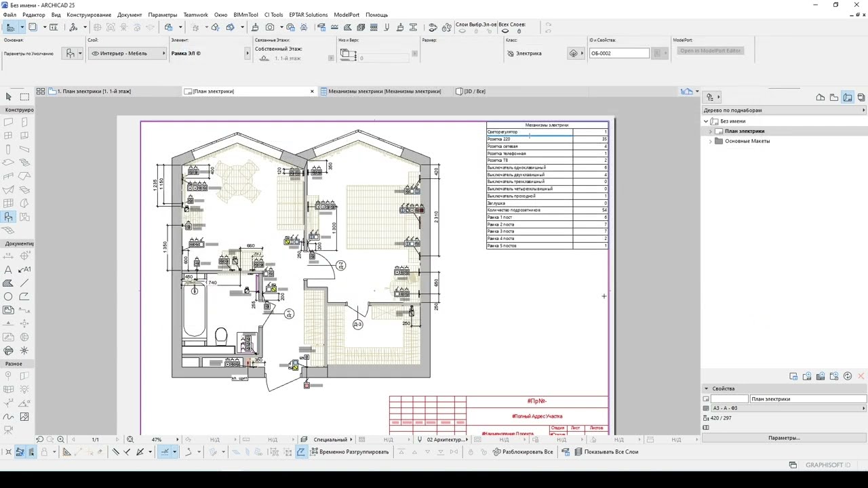Viewport: 868px width, 488px height.
Task: Toggle the guide lines snap button
Action: click(163, 452)
